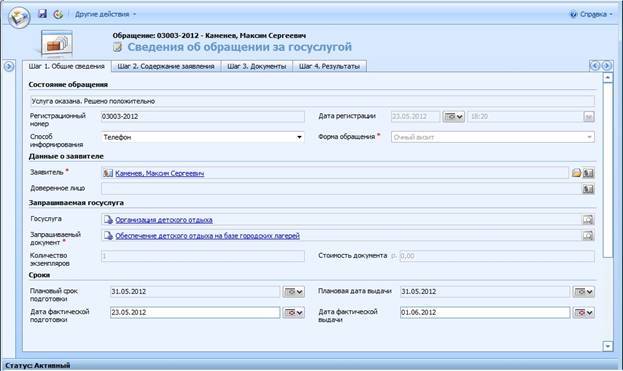This screenshot has width=623, height=371.
Task: Open the Другие действия menu
Action: click(105, 14)
